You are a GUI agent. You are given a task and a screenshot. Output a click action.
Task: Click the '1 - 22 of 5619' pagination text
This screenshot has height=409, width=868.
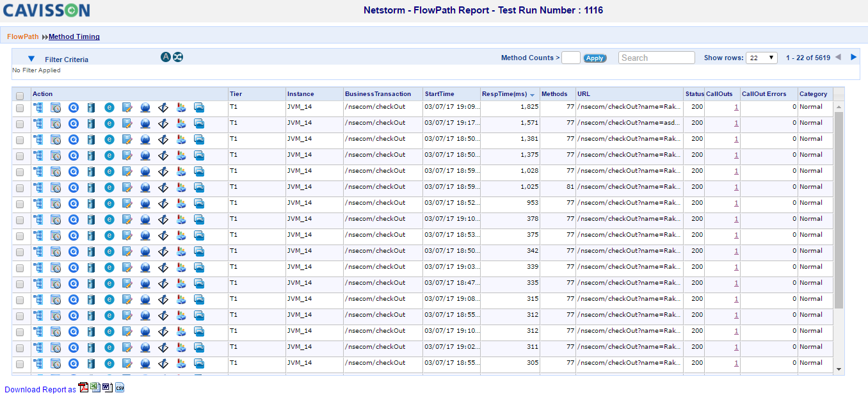tap(808, 58)
